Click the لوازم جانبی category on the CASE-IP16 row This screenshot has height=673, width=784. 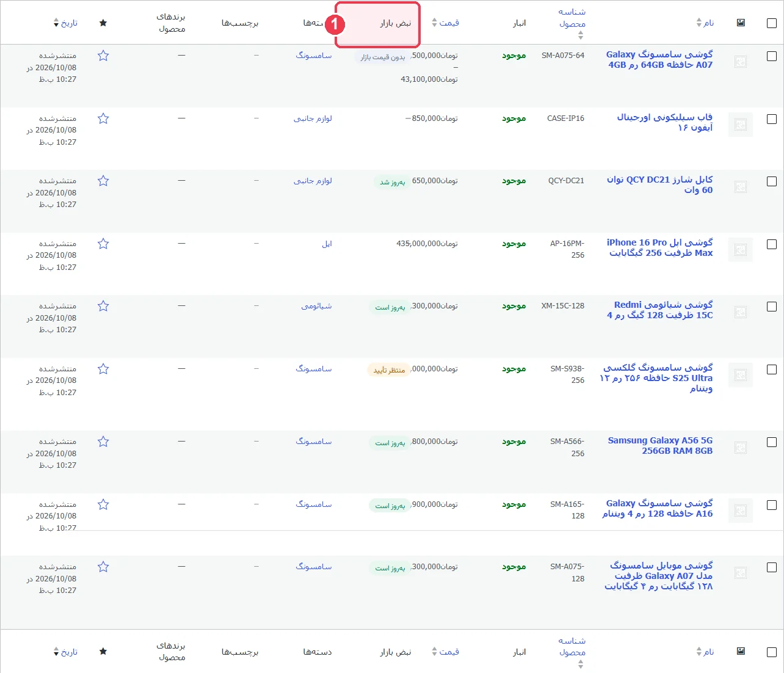click(313, 118)
